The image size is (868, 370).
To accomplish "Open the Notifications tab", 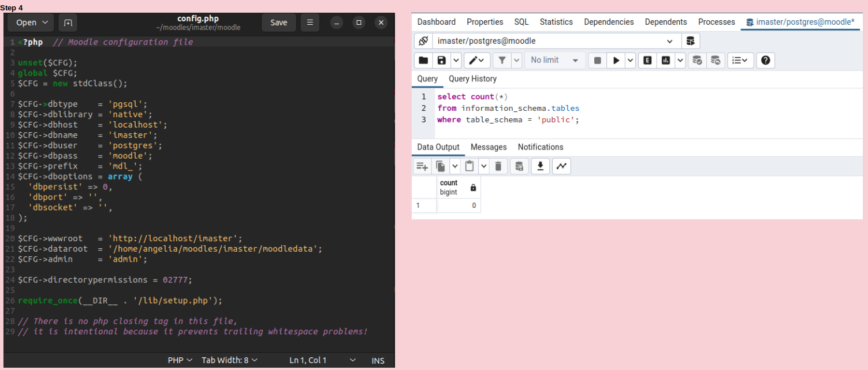I will point(541,147).
